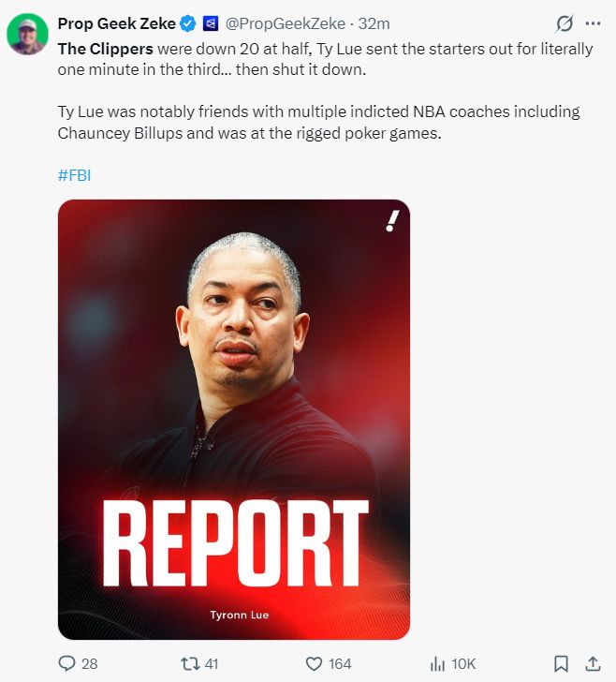Open the reply comment icon
Image resolution: width=616 pixels, height=682 pixels.
[x=67, y=663]
